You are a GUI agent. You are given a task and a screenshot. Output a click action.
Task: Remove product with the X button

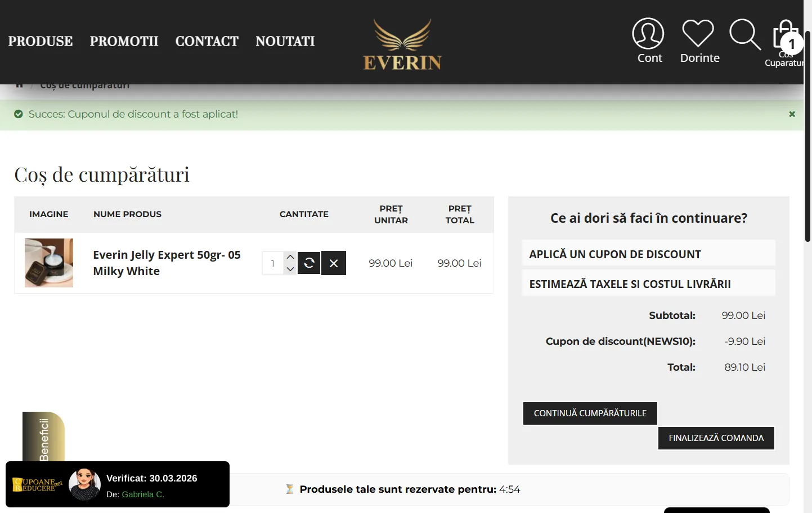[x=334, y=263]
